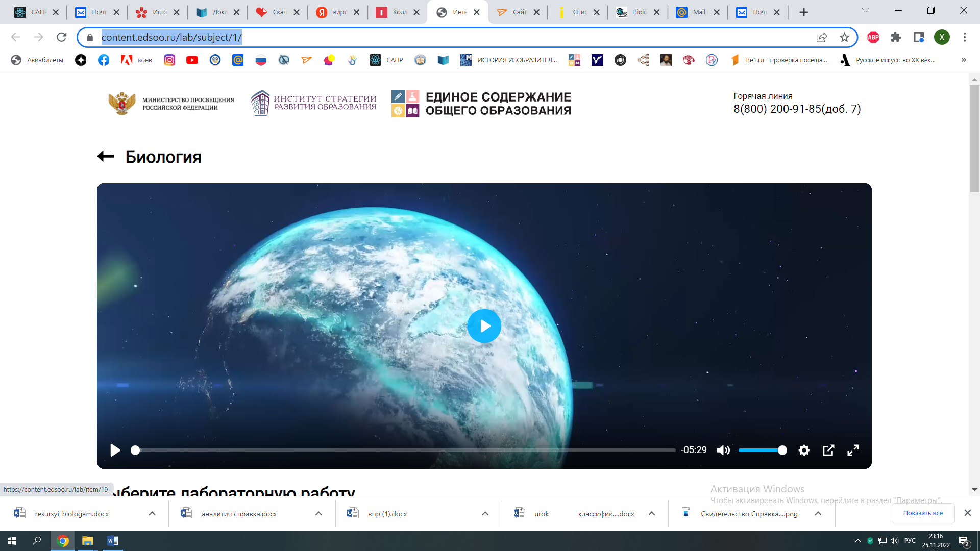
Task: Open Русское искусство XX век bookmark
Action: pyautogui.click(x=888, y=60)
